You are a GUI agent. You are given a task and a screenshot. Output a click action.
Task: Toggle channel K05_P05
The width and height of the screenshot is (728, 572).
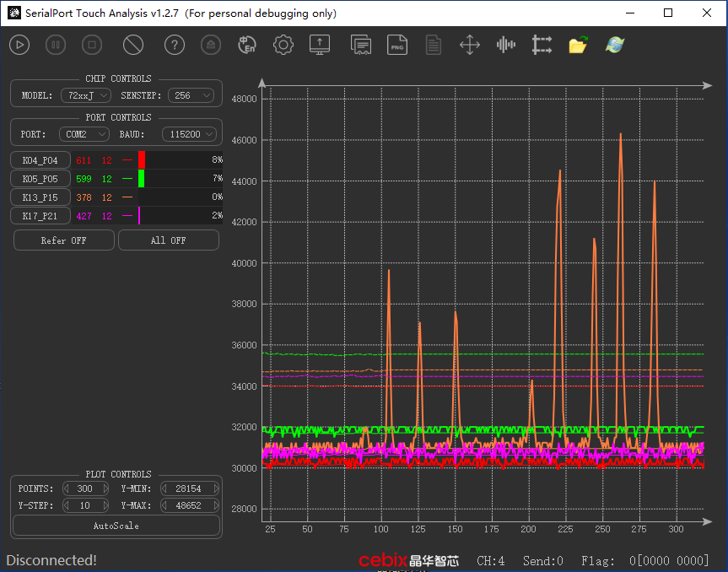pos(40,179)
